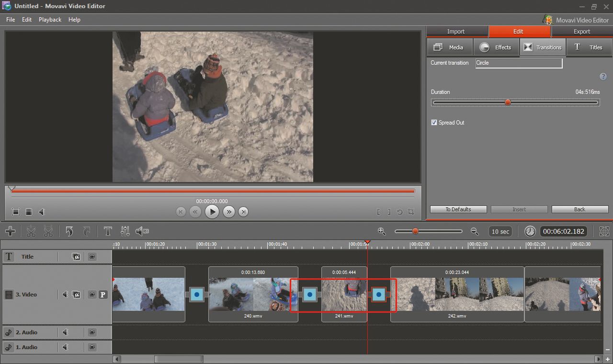Click the rotate icon under the preview

click(400, 212)
